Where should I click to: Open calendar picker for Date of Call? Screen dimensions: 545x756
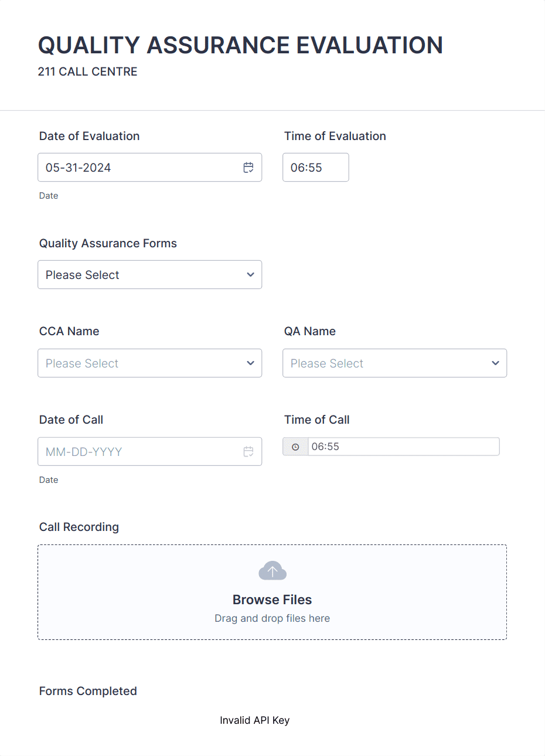248,452
